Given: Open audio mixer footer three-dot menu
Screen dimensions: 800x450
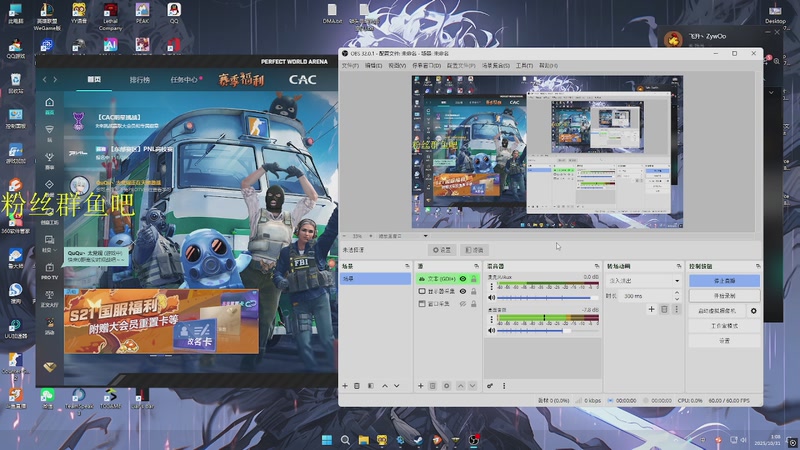Looking at the screenshot, I should point(504,386).
